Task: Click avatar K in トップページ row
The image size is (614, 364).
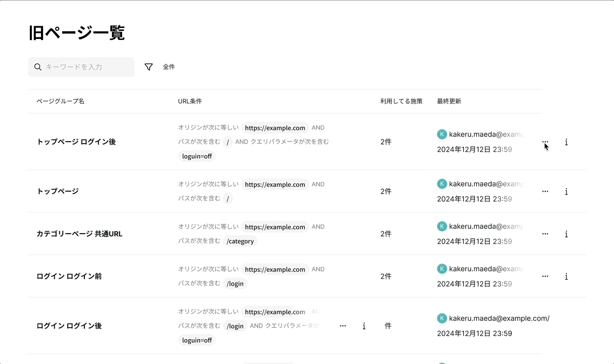Action: 442,184
